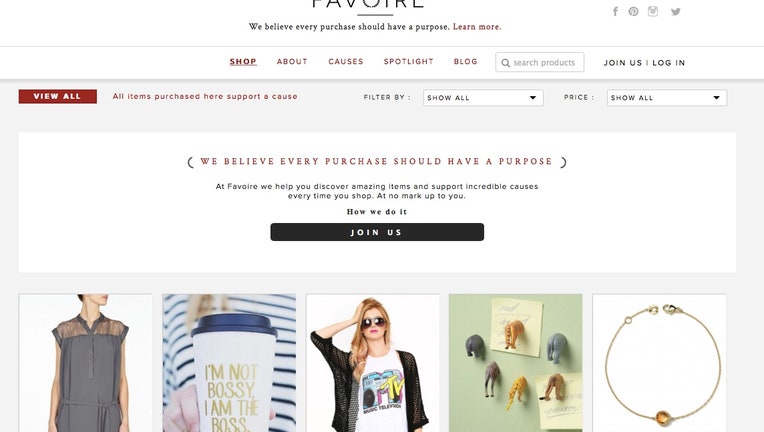Focus the search products field

[540, 62]
